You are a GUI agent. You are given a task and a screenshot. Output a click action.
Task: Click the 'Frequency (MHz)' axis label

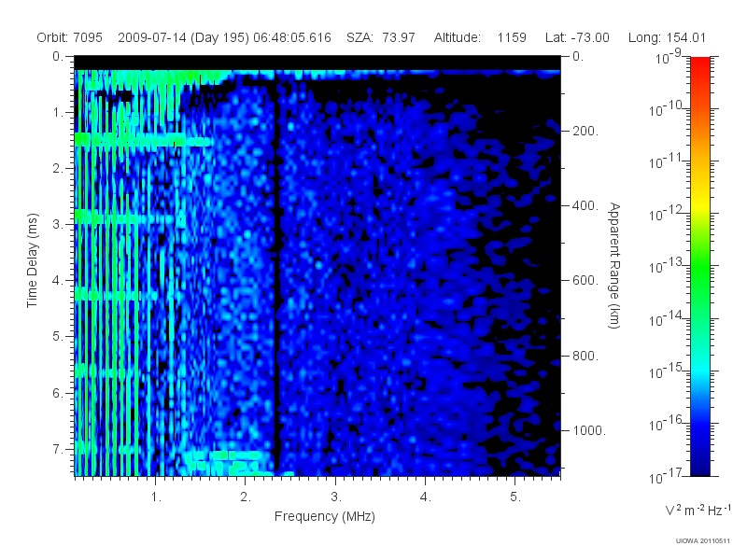[325, 516]
